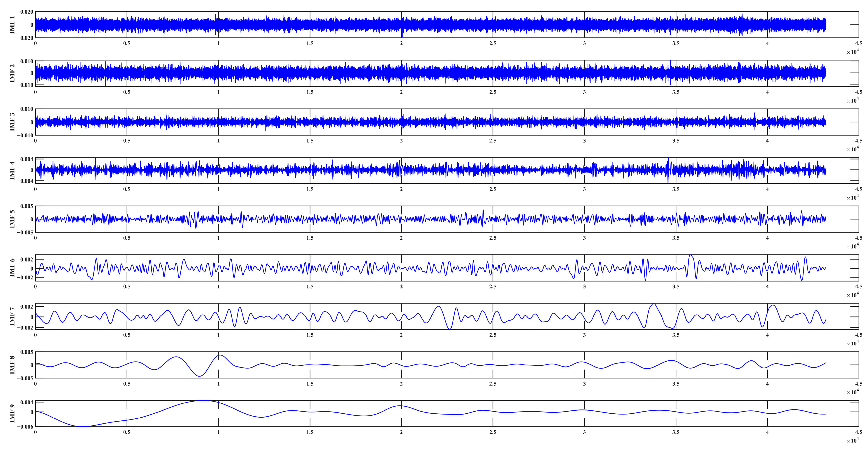Click the 4.5 x-tick under IMF 5 plot

(858, 238)
